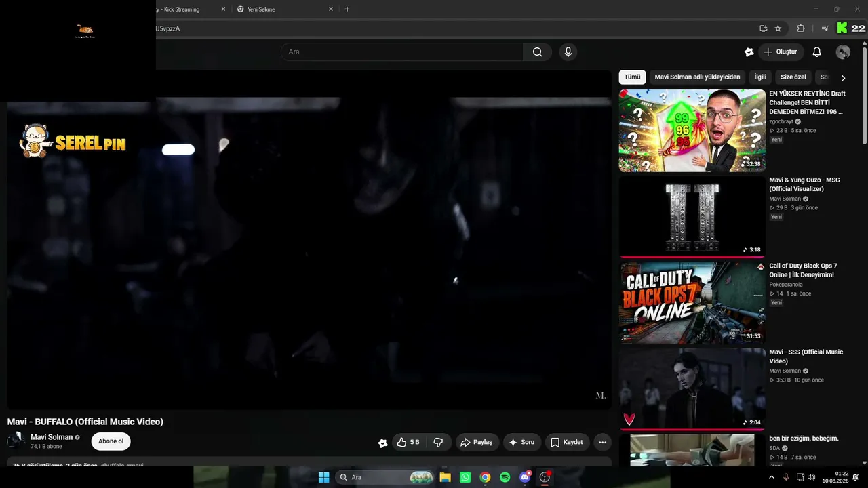Open WhatsApp from the taskbar

[465, 477]
